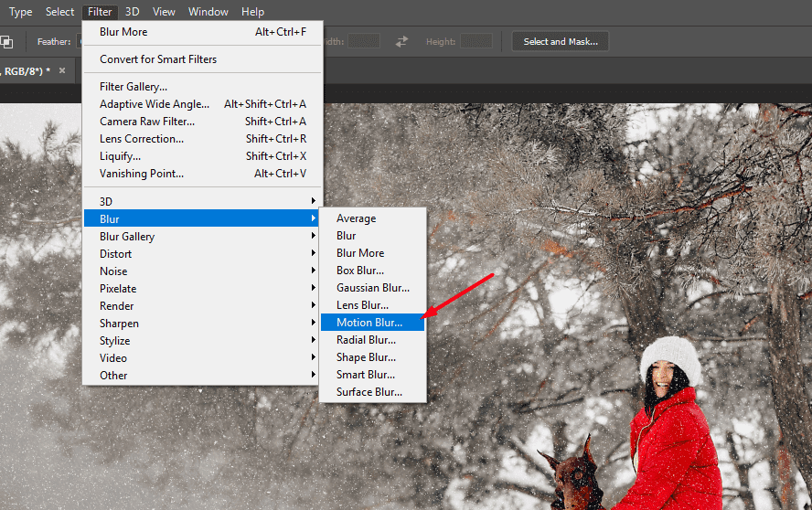Image resolution: width=812 pixels, height=510 pixels.
Task: Expand the Blur Gallery submenu
Action: (202, 236)
